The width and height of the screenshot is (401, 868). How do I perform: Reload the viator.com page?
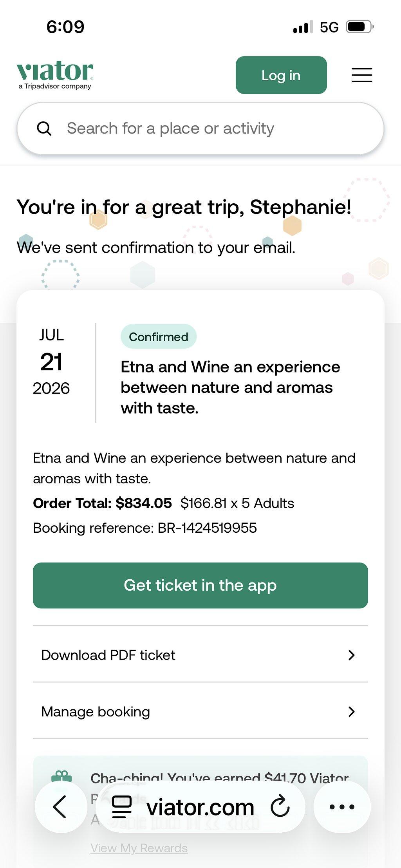(x=280, y=806)
